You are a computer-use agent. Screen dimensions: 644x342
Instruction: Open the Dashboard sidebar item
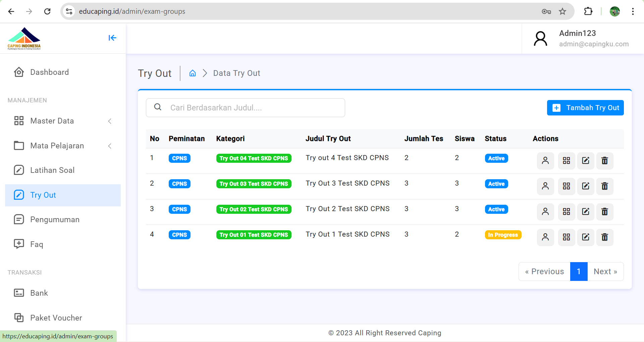[x=49, y=72]
